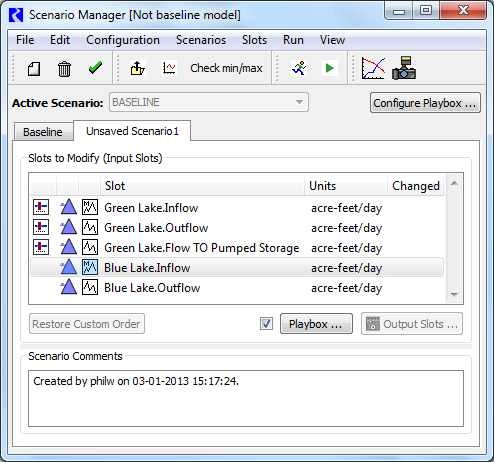The width and height of the screenshot is (494, 462).
Task: Click the export arrow box icon
Action: 137,68
